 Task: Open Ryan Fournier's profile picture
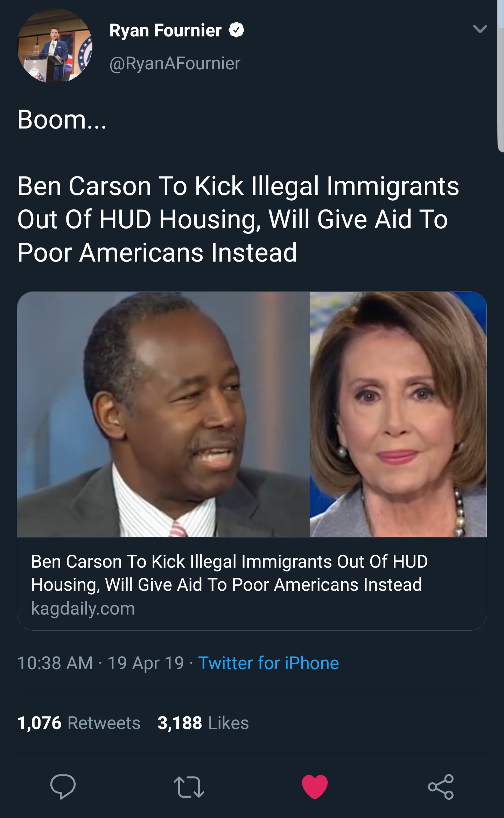click(x=55, y=46)
